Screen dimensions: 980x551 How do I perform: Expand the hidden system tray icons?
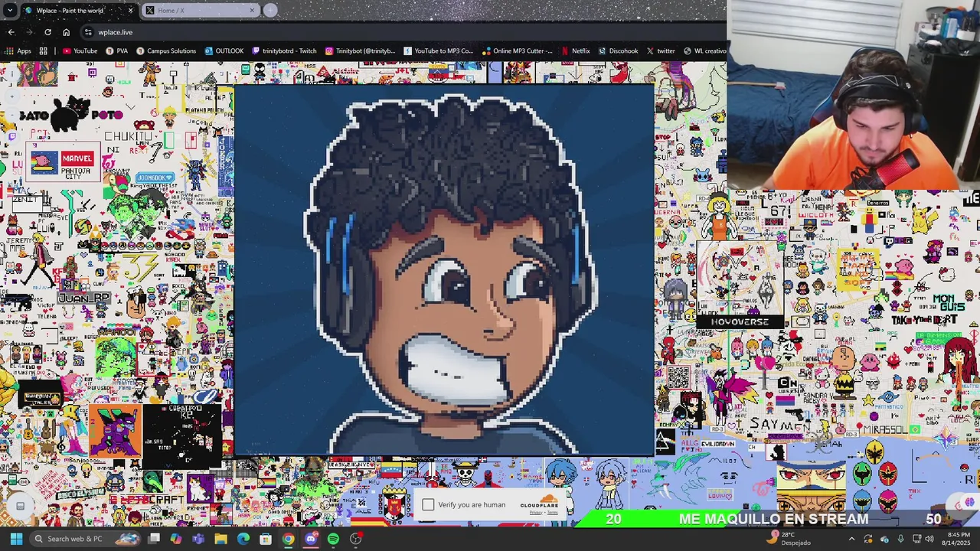[x=851, y=539]
